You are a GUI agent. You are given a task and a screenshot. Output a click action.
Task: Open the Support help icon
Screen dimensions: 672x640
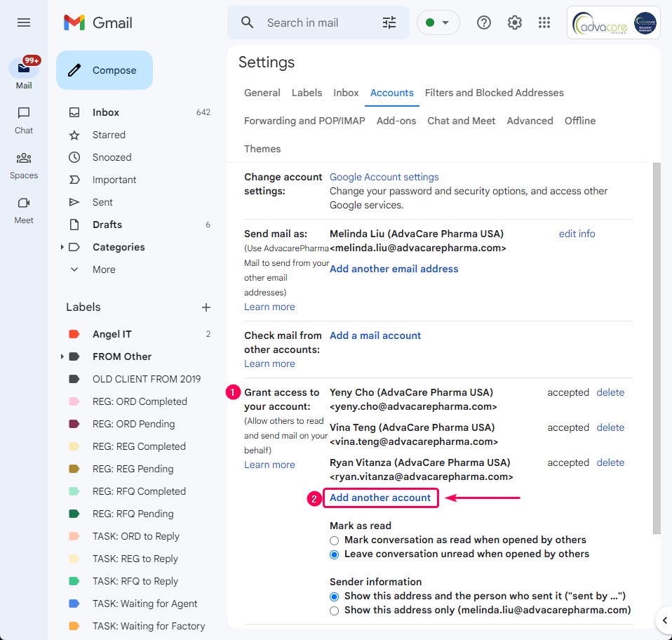[x=484, y=22]
